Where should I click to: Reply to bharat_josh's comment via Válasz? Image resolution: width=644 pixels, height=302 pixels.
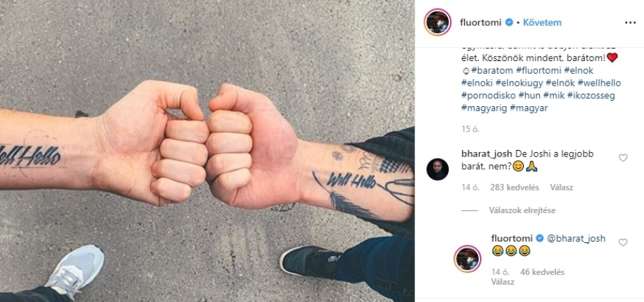point(562,188)
